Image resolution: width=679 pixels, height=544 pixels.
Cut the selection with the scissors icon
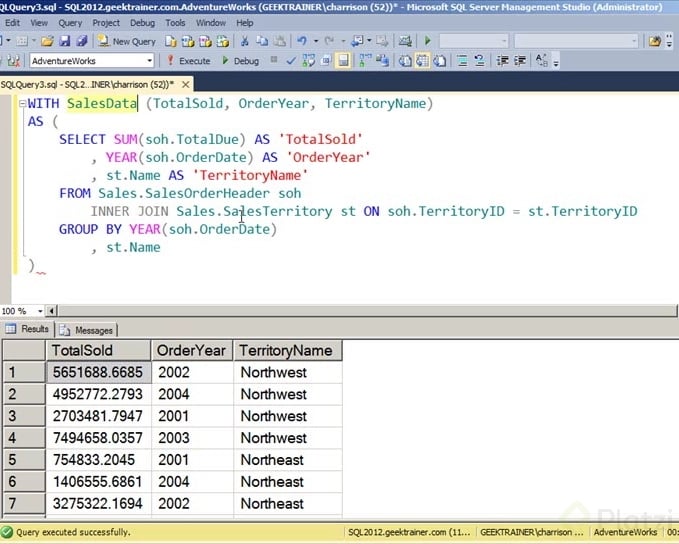point(245,41)
